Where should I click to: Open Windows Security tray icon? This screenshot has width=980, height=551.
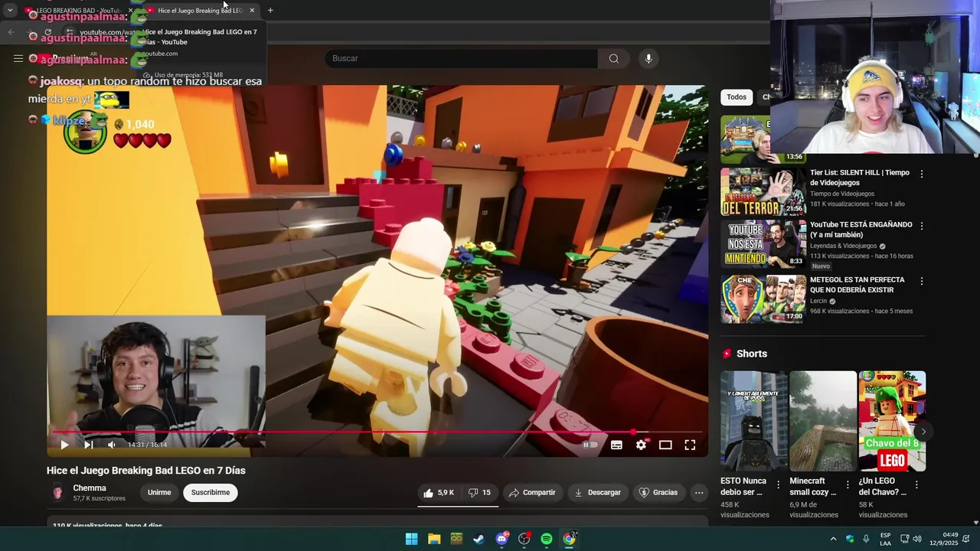(x=850, y=539)
